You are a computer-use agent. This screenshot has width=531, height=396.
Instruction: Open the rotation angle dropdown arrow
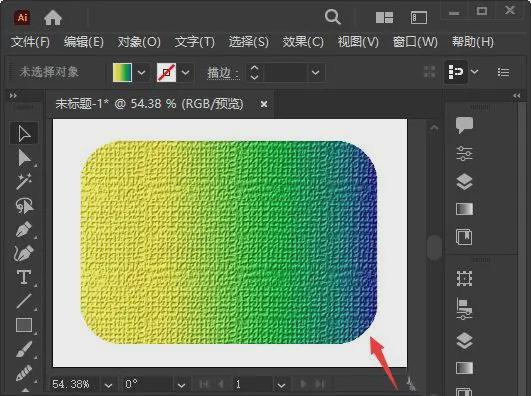(182, 385)
